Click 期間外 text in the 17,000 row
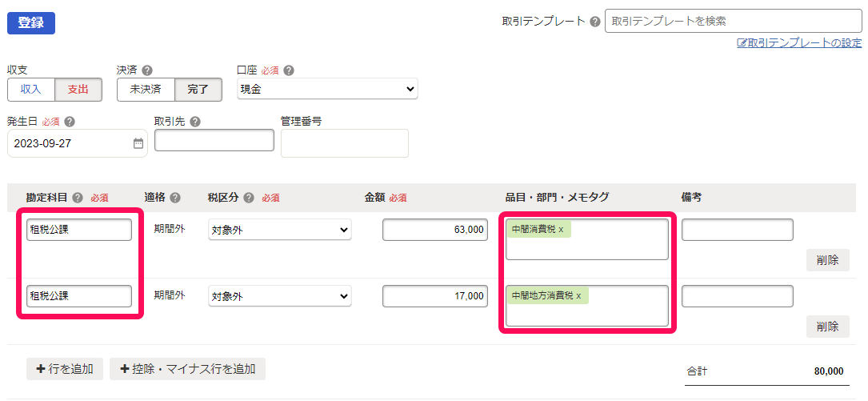Screen dimensions: 868x401 coord(170,295)
